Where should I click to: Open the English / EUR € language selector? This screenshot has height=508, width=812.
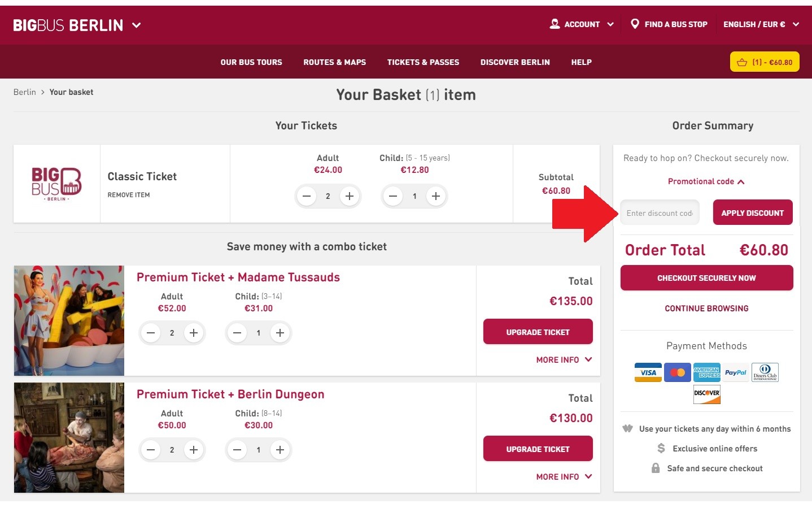[x=761, y=24]
